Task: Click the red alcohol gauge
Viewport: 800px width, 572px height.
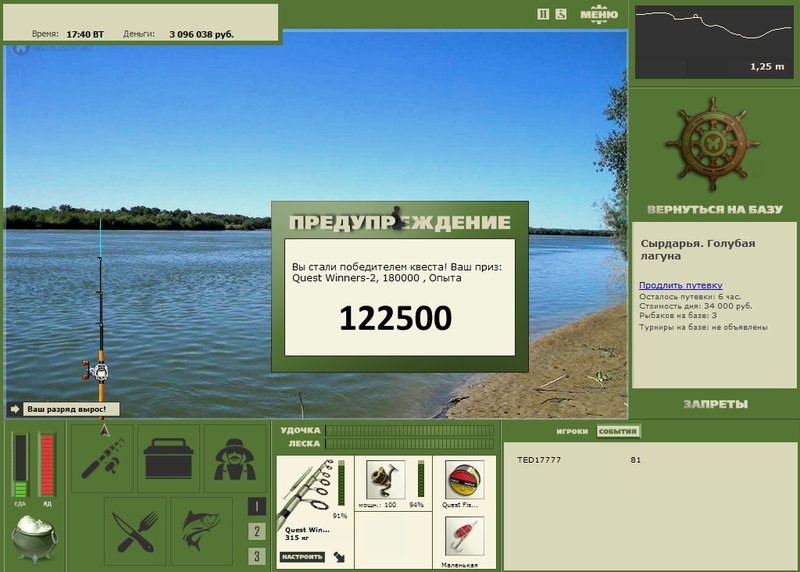Action: pos(47,465)
